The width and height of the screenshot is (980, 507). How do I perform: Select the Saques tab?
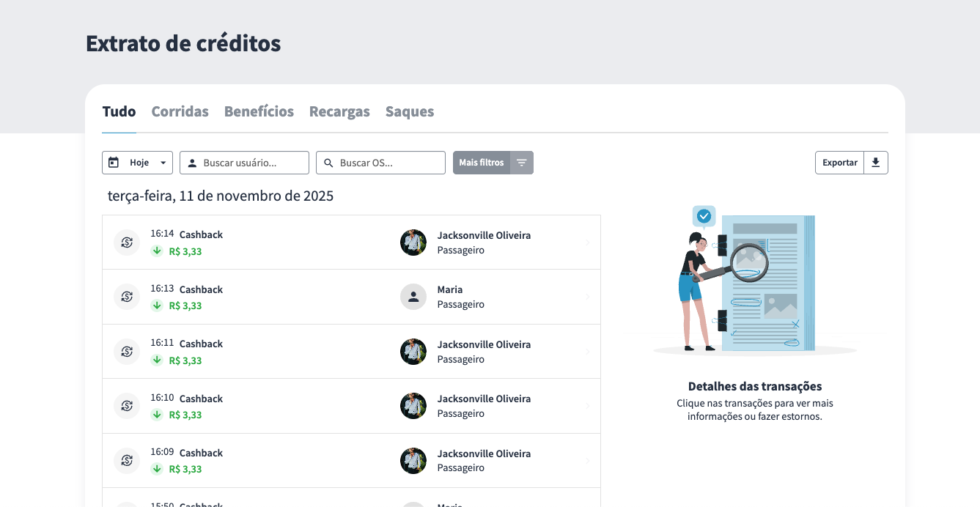(x=410, y=111)
